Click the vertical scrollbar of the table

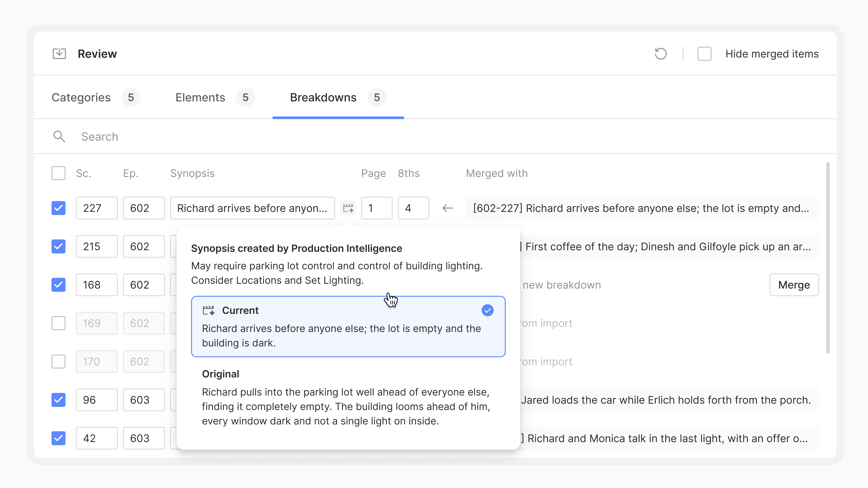(828, 258)
